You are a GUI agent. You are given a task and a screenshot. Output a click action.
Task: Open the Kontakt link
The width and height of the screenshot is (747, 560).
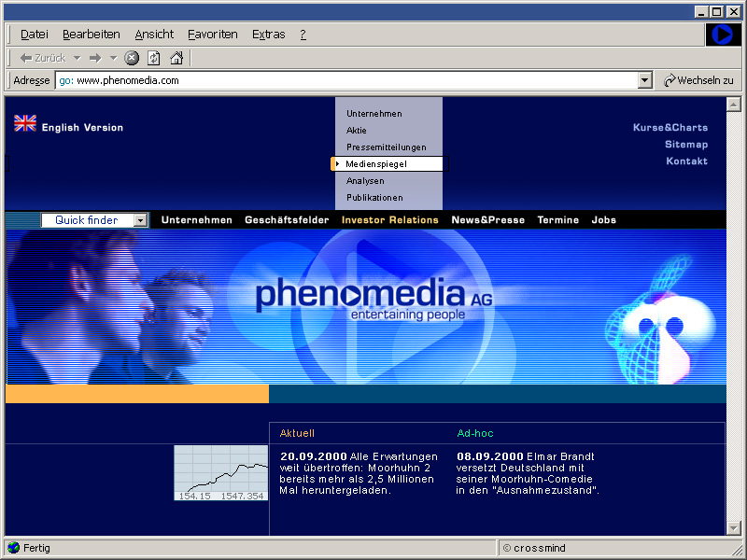(x=686, y=161)
